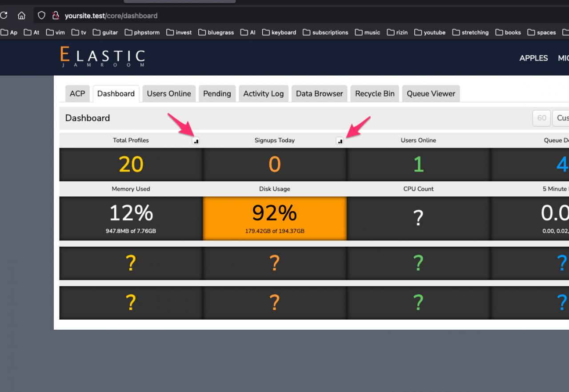Open the youtube bookmark folder

tap(430, 32)
